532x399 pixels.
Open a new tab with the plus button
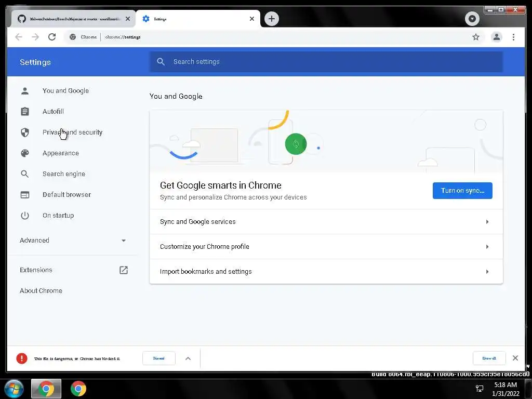click(x=271, y=19)
